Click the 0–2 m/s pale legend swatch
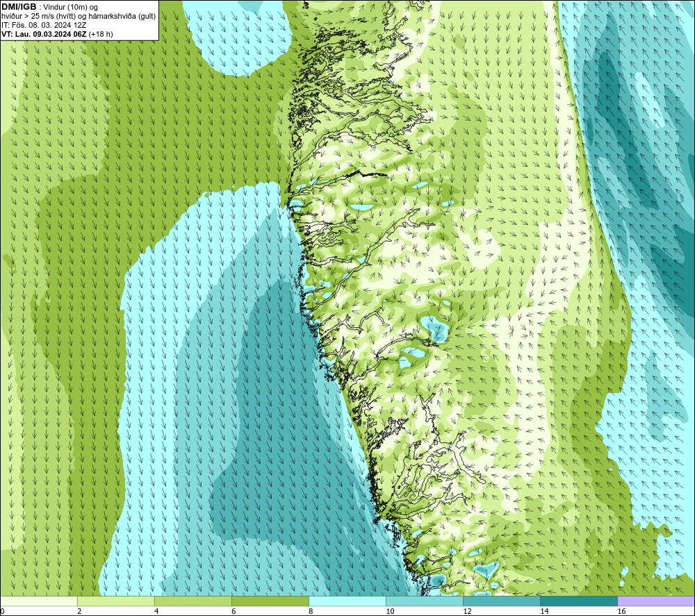The image size is (695, 616). coord(39,601)
